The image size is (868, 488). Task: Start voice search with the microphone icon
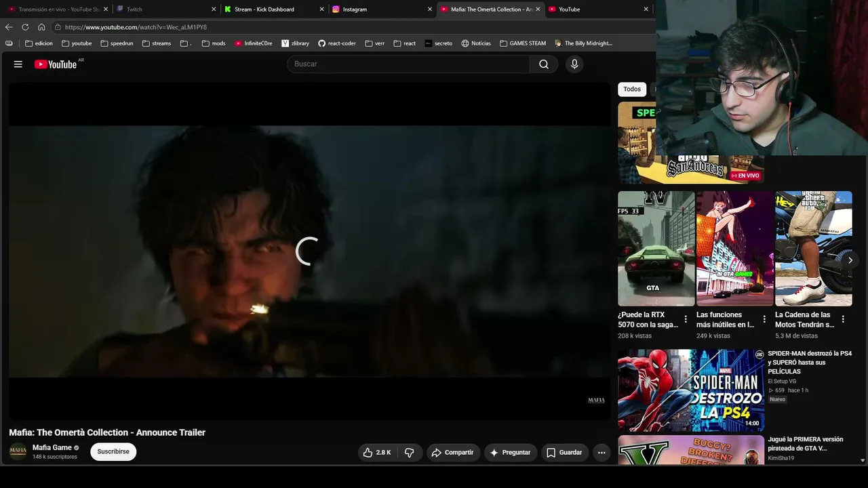coord(574,64)
